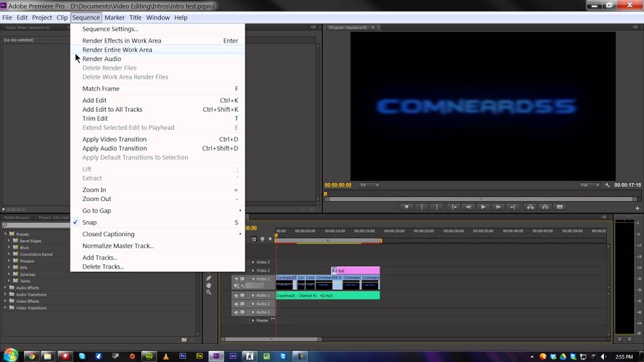Screen dimensions: 644x362
Task: Select the Hand tool
Action: [209, 285]
